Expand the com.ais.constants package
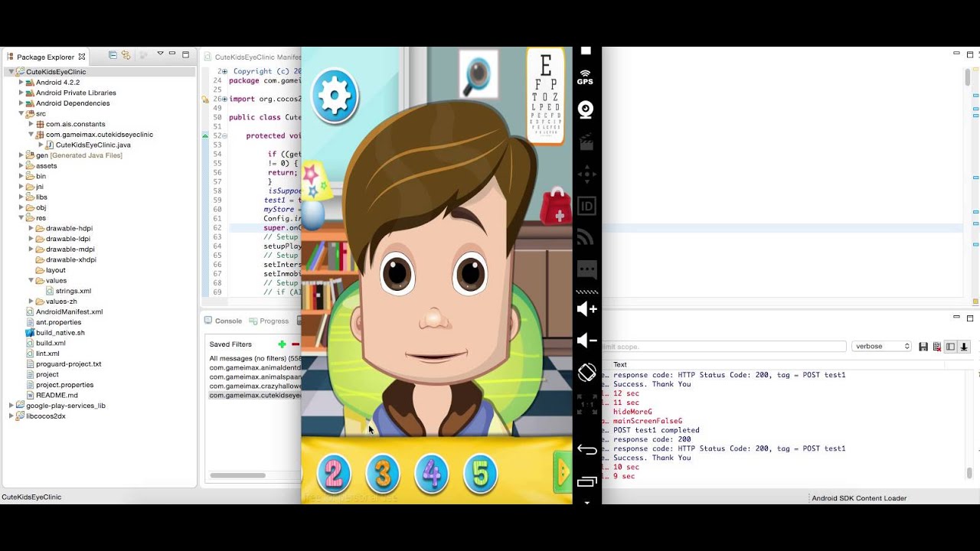 click(31, 124)
